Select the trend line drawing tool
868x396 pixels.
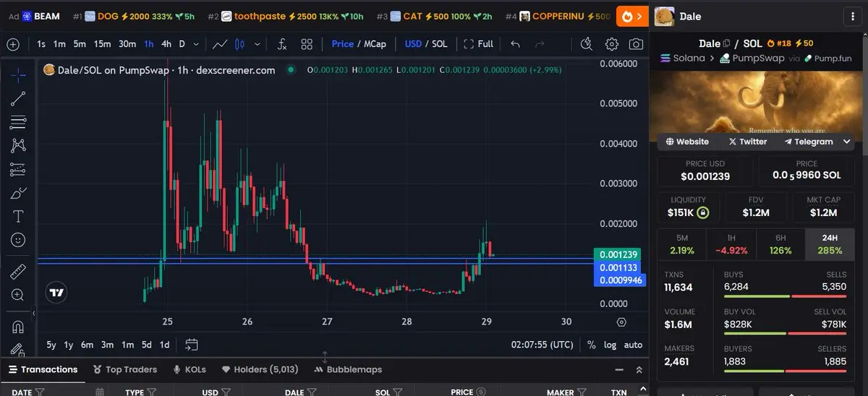click(x=18, y=99)
